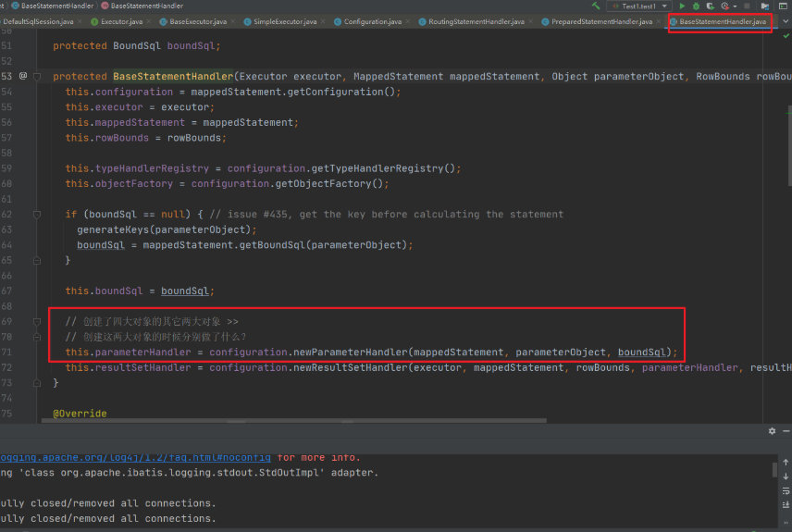Collapse the if block at line 62
The height and width of the screenshot is (532, 792).
[37, 215]
